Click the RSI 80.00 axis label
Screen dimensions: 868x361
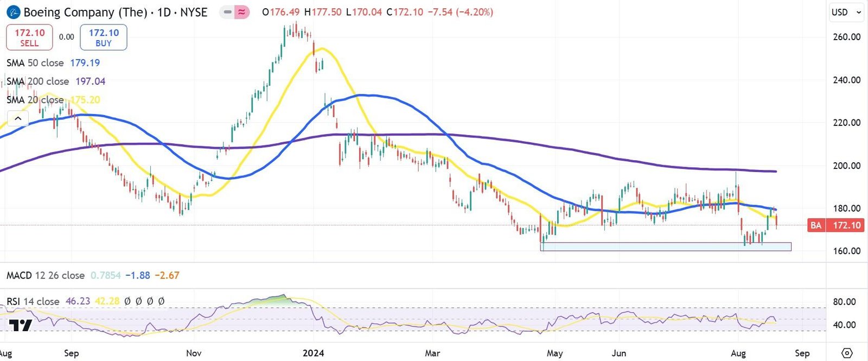[x=845, y=302]
